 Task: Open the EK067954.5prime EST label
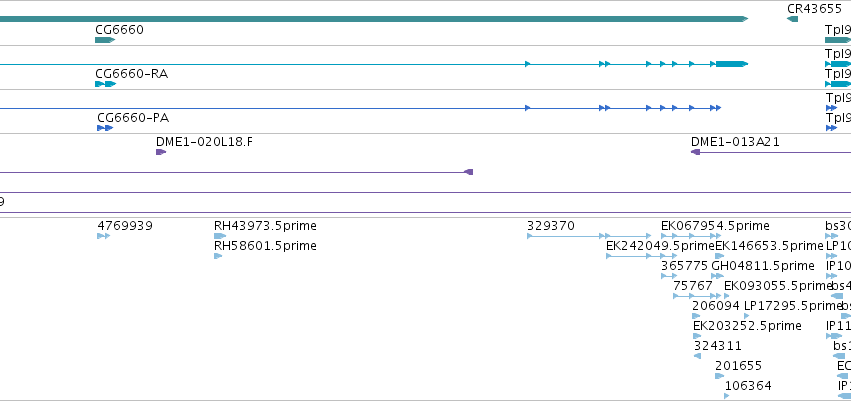pyautogui.click(x=715, y=226)
